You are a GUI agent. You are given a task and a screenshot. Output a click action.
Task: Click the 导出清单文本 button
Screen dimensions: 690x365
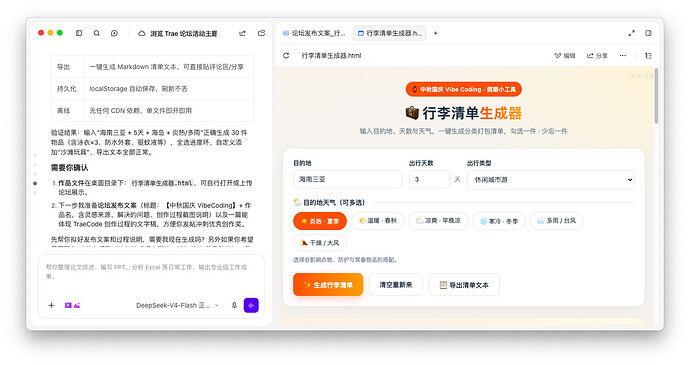464,285
